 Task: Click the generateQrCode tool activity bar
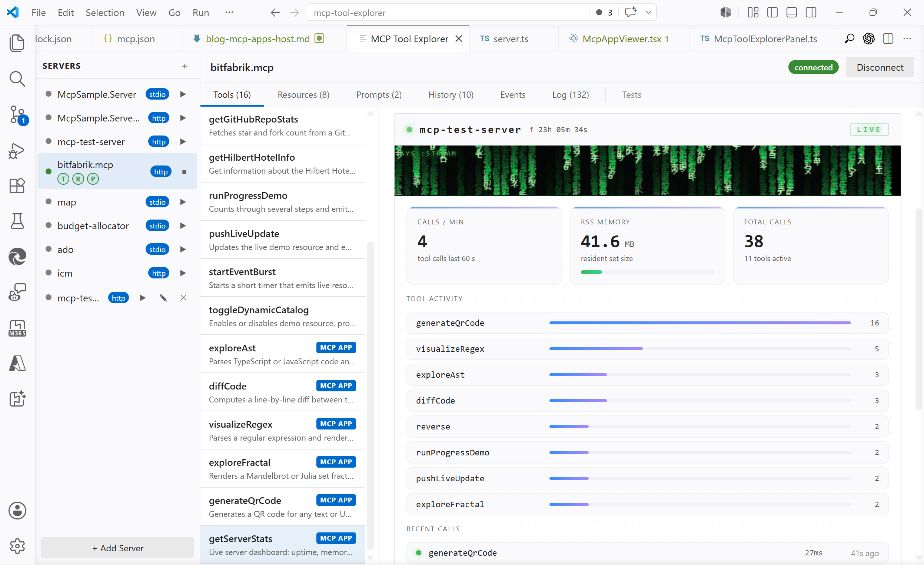click(700, 322)
